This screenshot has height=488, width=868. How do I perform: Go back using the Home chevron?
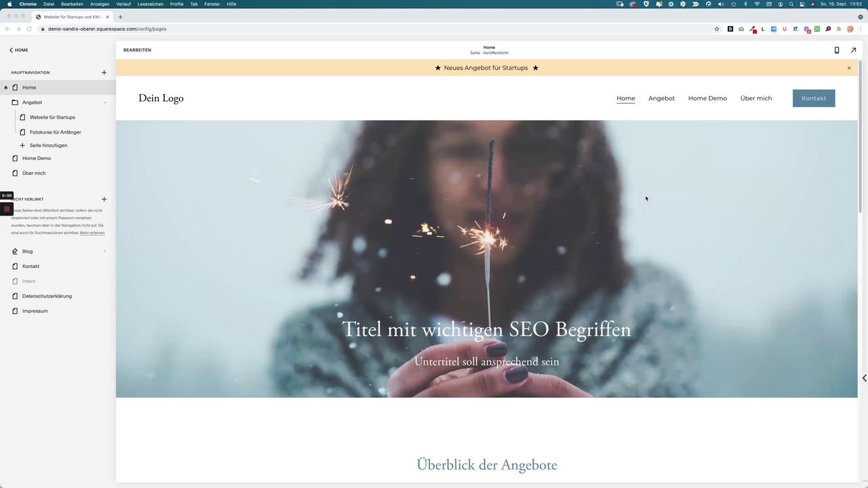[x=18, y=50]
